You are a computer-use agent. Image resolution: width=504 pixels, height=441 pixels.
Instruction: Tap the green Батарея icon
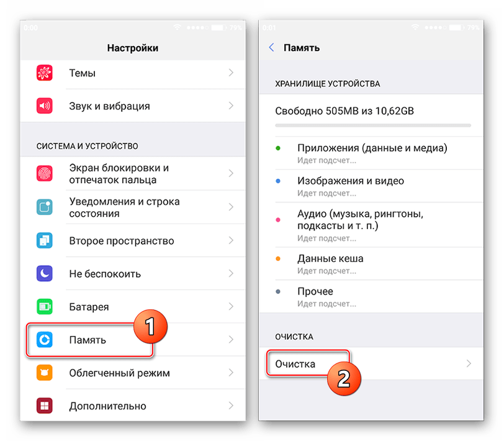44,307
